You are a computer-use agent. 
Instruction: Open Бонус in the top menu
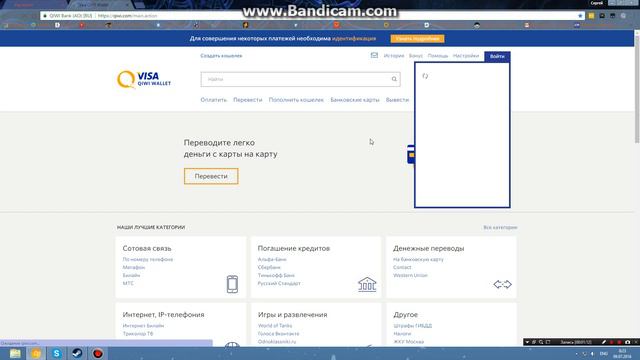[416, 56]
